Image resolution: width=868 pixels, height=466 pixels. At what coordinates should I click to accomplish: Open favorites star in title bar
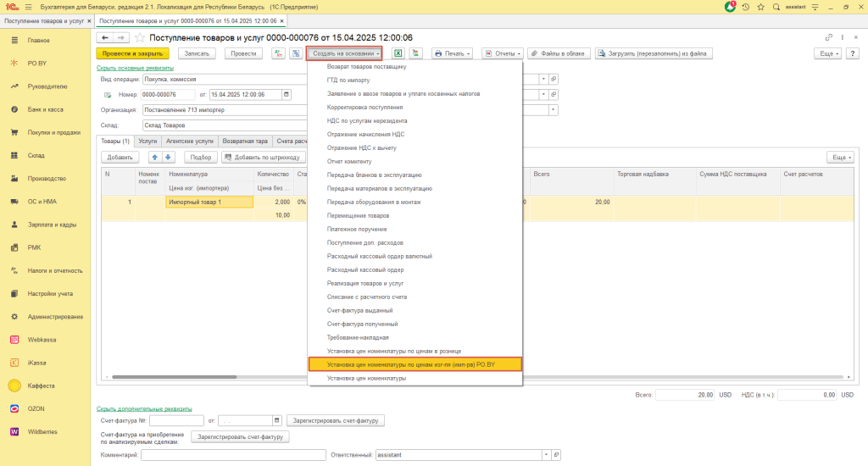tap(760, 7)
